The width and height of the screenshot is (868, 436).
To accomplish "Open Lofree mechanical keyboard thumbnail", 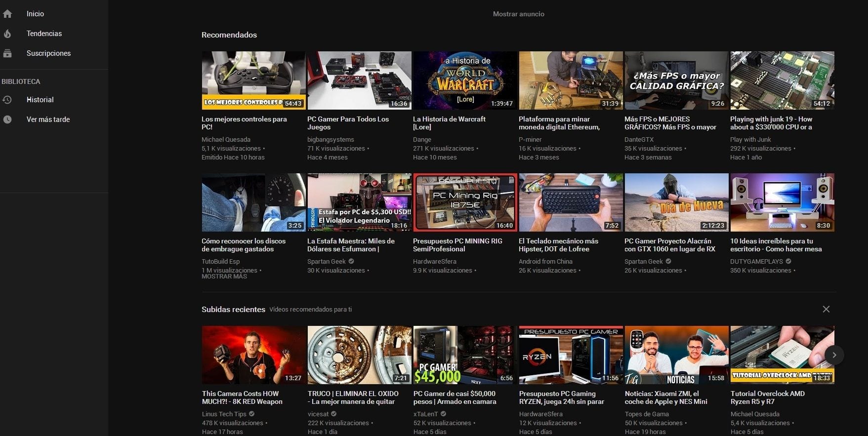I will coord(571,202).
